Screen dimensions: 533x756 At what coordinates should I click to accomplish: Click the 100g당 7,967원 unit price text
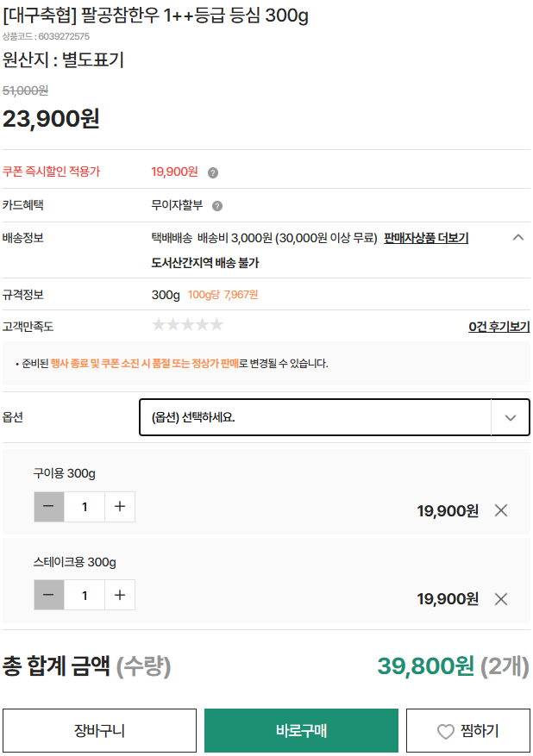(223, 295)
